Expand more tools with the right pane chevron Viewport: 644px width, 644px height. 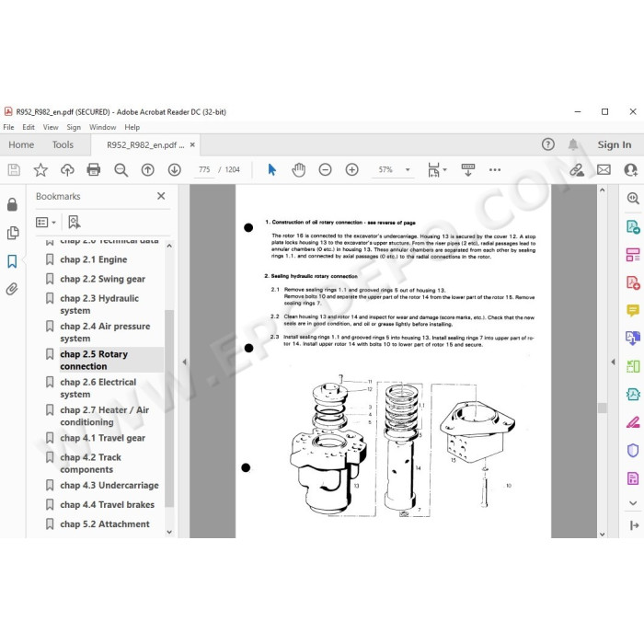[x=633, y=503]
